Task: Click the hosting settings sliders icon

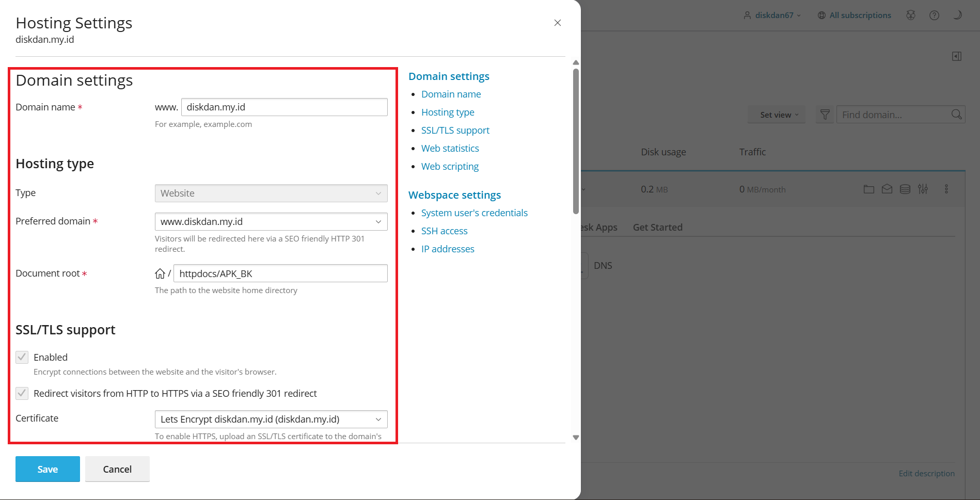Action: (923, 189)
